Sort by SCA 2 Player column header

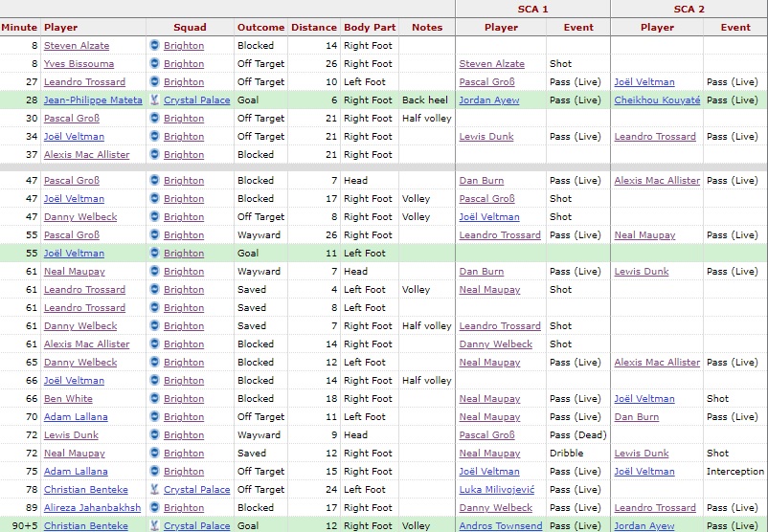click(x=657, y=28)
